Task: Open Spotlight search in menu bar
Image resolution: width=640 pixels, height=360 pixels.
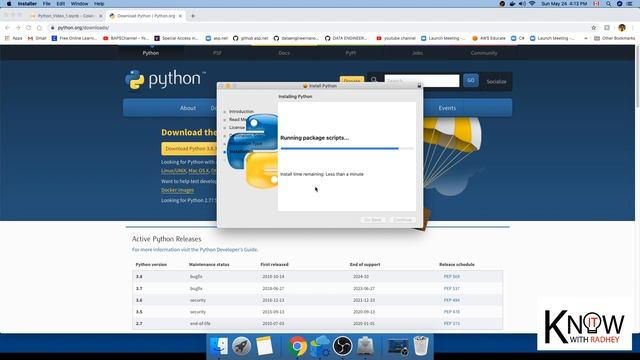Action: [609, 4]
